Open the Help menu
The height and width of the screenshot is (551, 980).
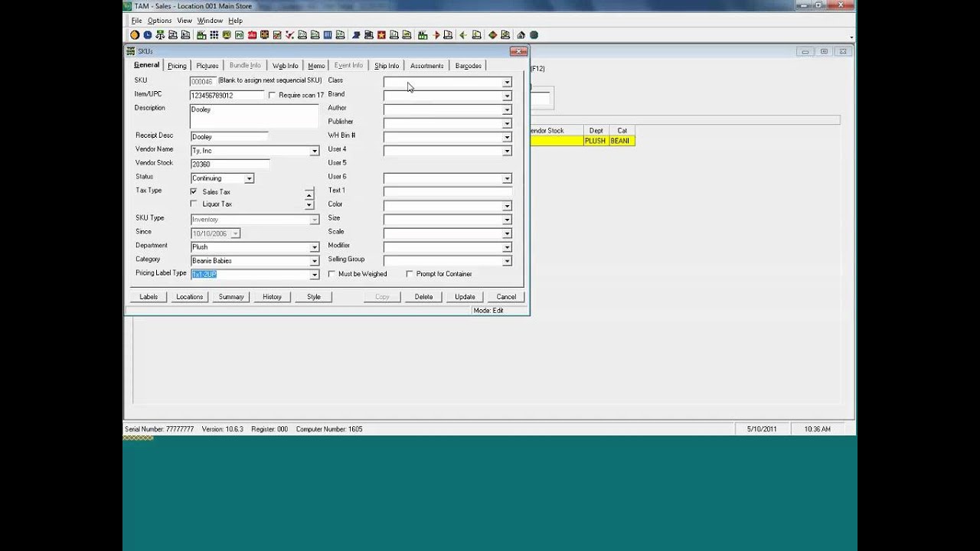tap(235, 21)
